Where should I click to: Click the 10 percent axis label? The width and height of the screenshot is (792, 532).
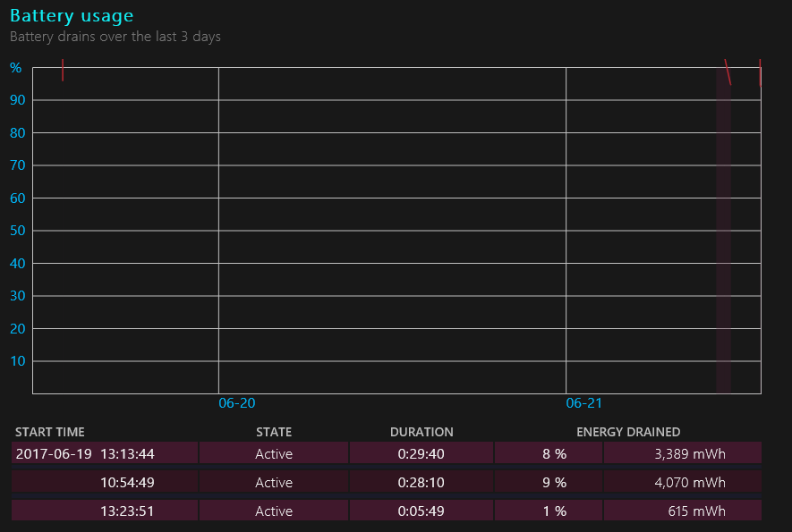(16, 362)
